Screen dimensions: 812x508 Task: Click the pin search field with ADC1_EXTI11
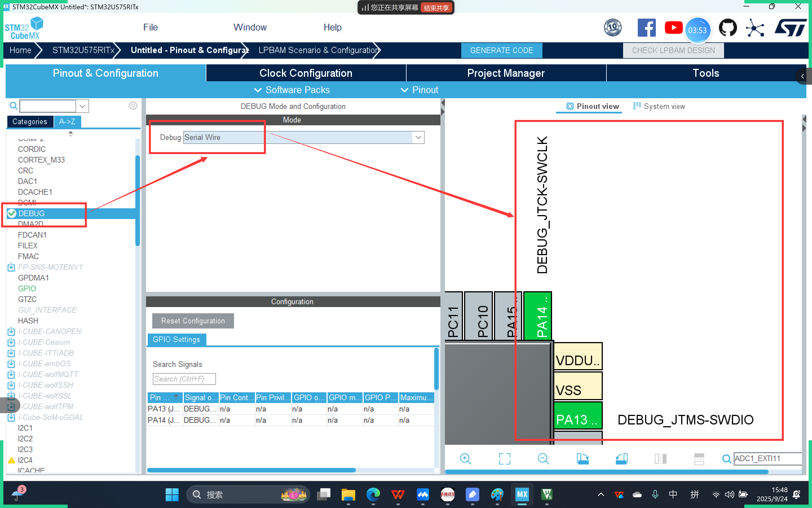pos(767,459)
